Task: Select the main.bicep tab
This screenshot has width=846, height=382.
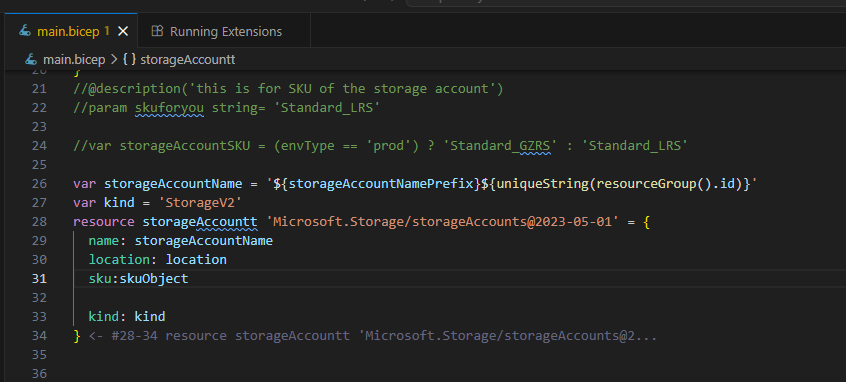Action: (x=71, y=31)
